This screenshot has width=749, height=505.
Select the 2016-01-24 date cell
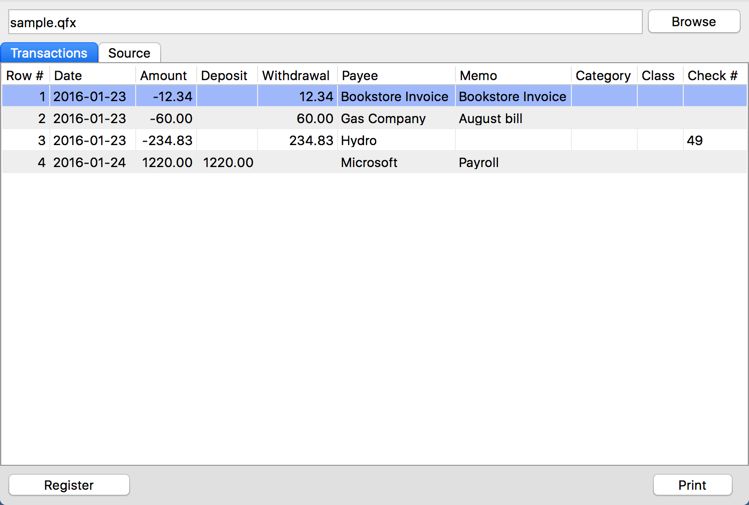point(92,162)
